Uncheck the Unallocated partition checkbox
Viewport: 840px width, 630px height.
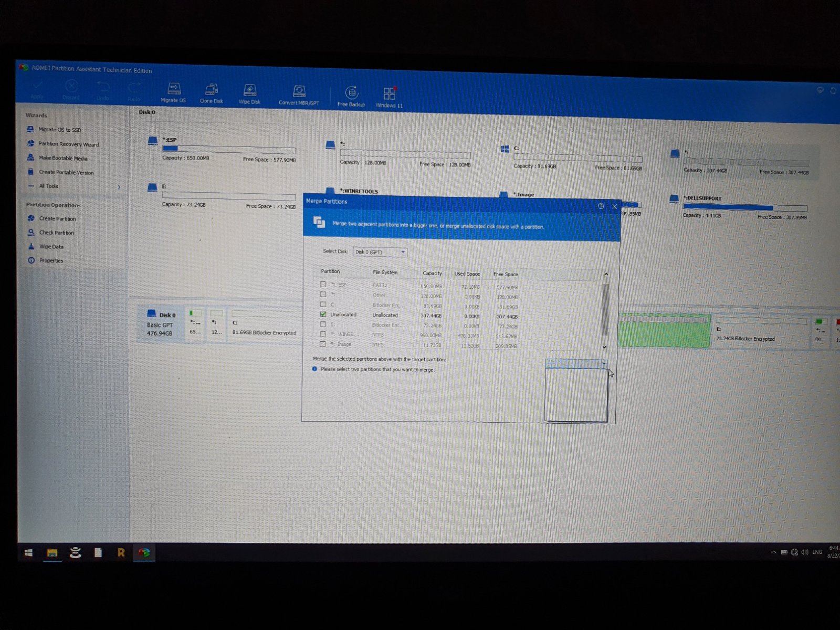point(323,314)
